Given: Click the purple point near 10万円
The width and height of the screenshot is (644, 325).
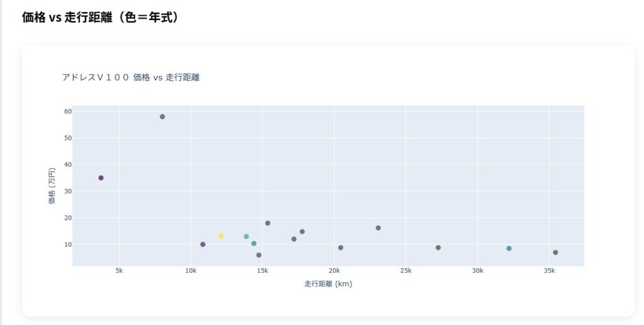Looking at the screenshot, I should [x=203, y=244].
